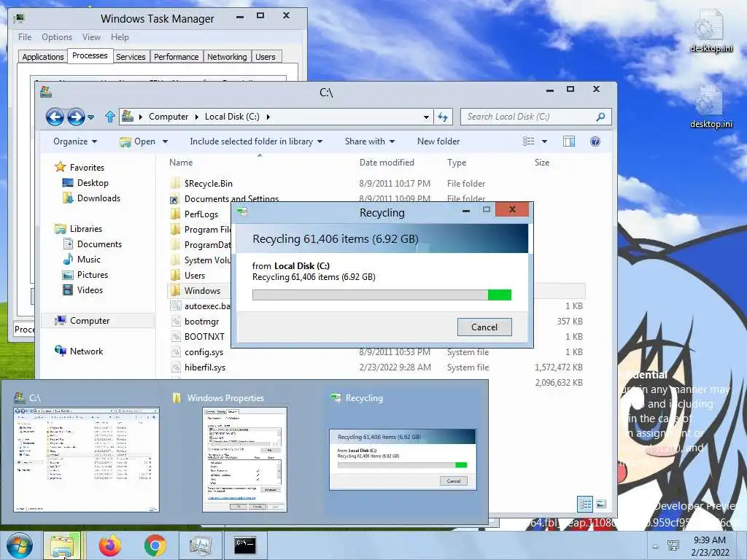The width and height of the screenshot is (747, 560).
Task: Open the Start orb
Action: pyautogui.click(x=20, y=545)
